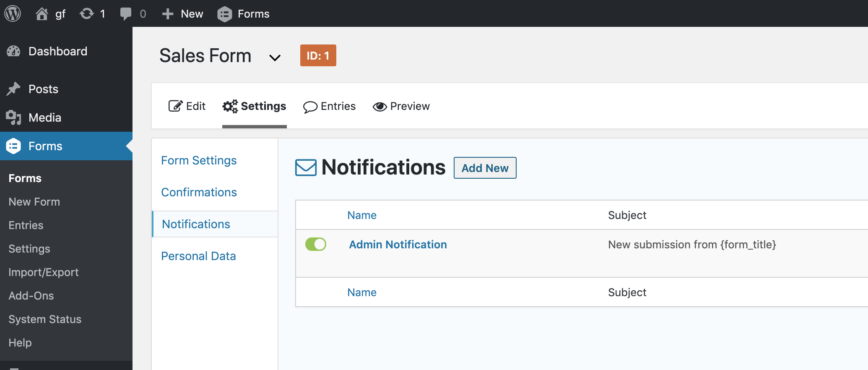Disable the Admin Notification toggle
Screen dimensions: 868x370
click(316, 244)
